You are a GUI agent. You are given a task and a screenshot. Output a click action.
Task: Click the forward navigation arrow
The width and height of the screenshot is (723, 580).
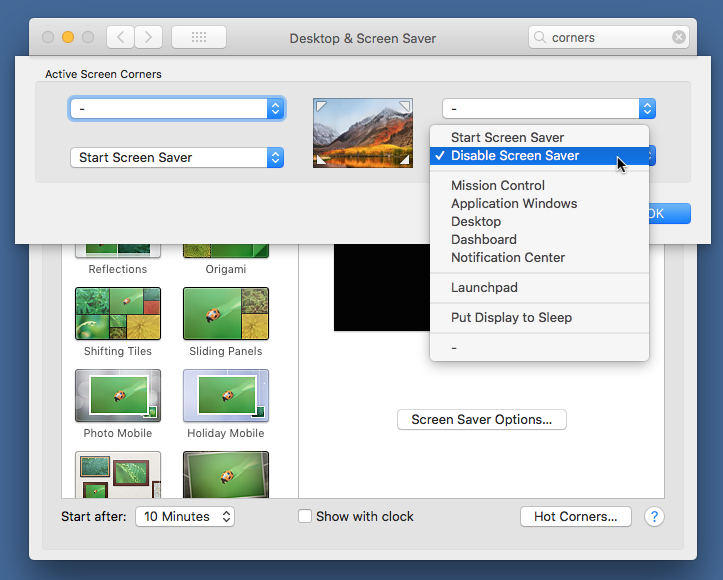pos(148,38)
